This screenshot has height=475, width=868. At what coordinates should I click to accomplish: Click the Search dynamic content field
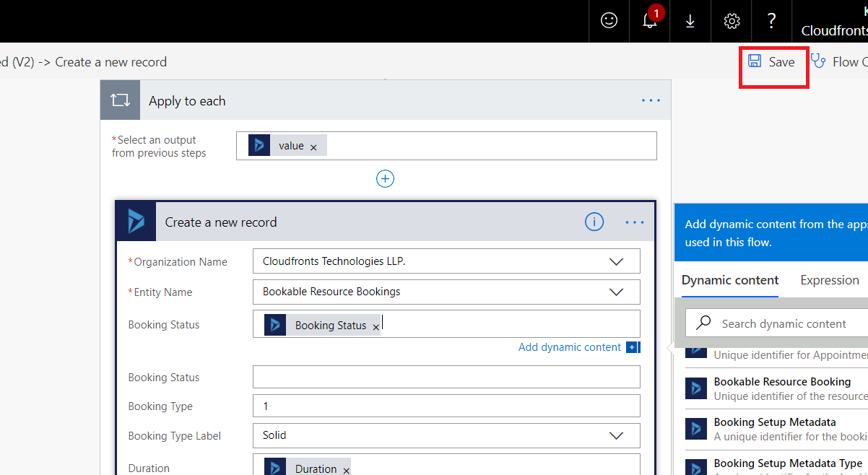pos(784,323)
